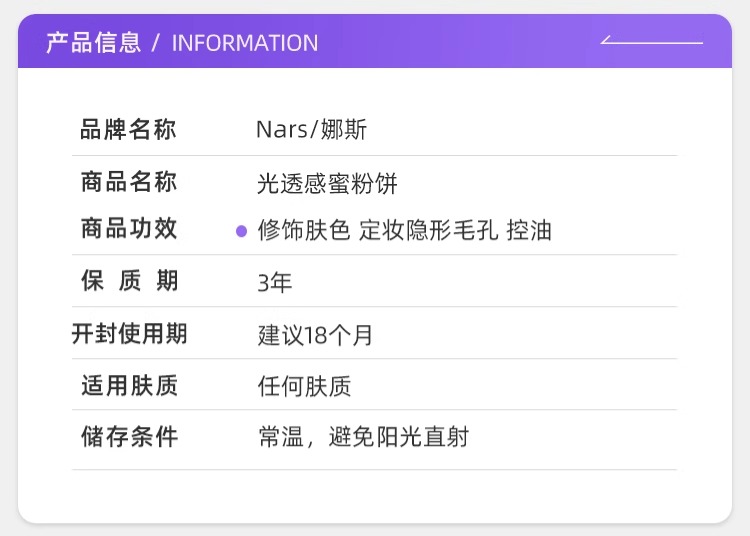The image size is (750, 536).
Task: Click the purple bullet before 修饰肤色
Action: (242, 231)
